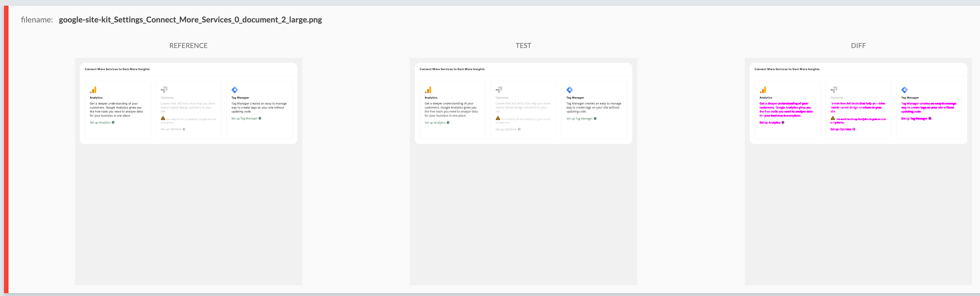Click the DIFF column heading
The width and height of the screenshot is (980, 296).
coord(858,46)
